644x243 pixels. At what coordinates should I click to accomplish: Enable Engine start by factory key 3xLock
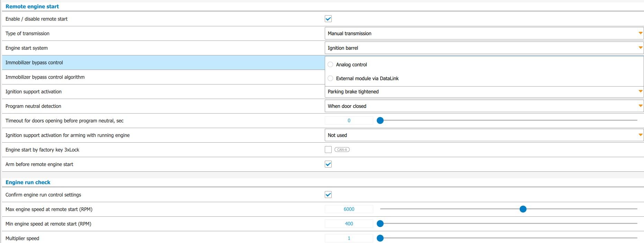[328, 150]
